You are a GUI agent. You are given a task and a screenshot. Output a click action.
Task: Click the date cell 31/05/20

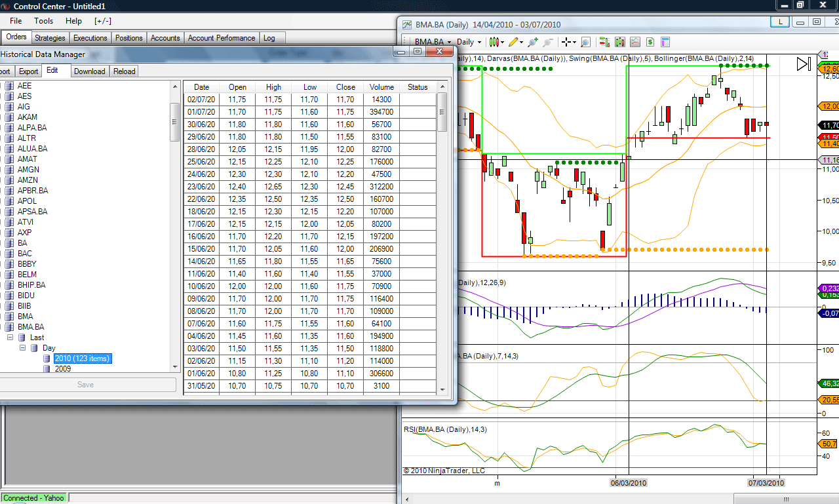point(201,386)
